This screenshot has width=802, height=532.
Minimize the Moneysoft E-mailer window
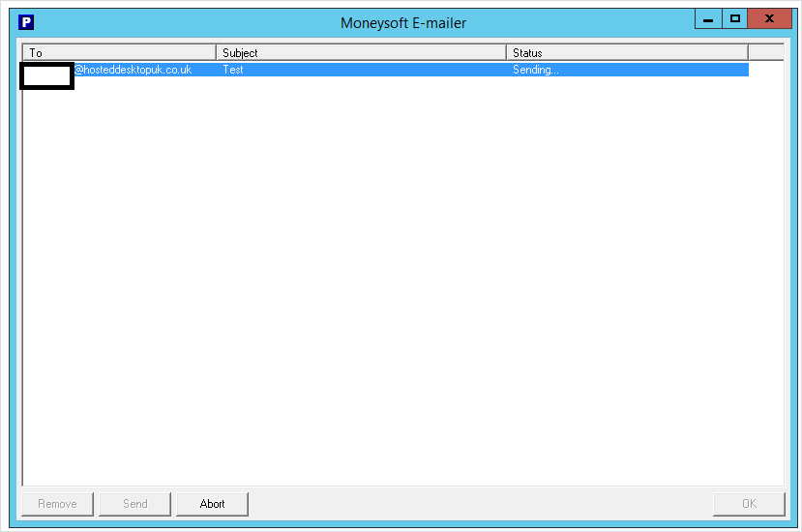pos(708,19)
